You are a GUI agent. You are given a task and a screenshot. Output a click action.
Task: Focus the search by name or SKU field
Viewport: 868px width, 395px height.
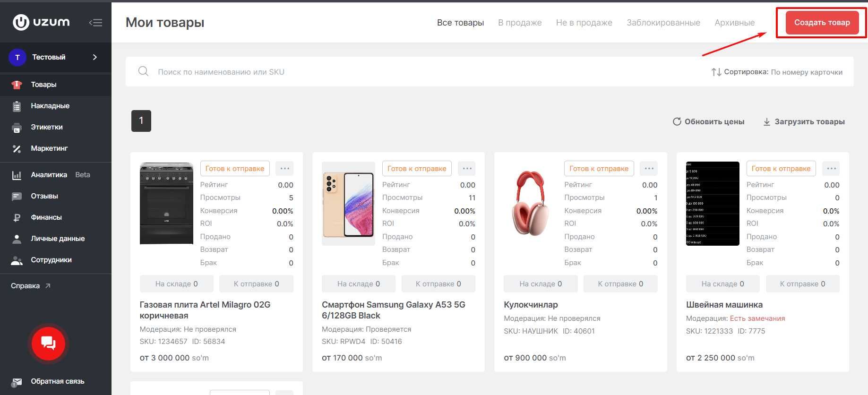(x=416, y=72)
